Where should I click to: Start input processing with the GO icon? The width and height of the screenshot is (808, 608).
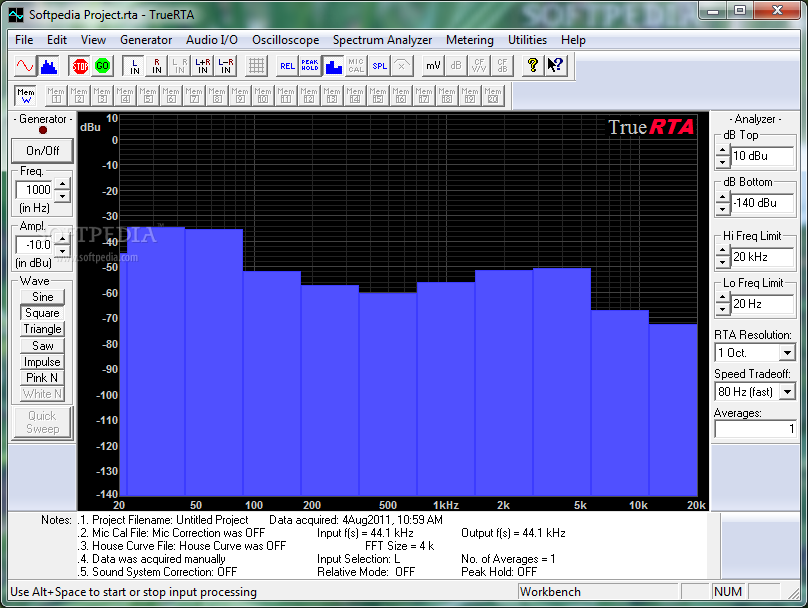(x=103, y=65)
